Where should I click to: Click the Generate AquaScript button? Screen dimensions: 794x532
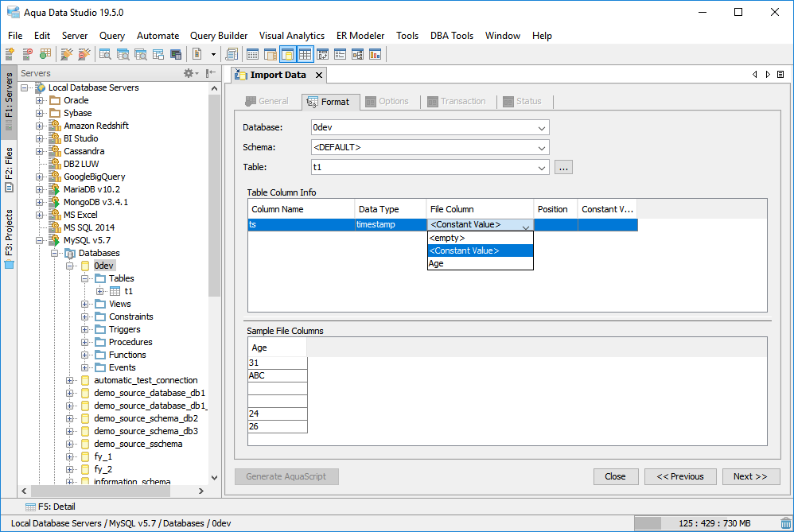tap(286, 476)
